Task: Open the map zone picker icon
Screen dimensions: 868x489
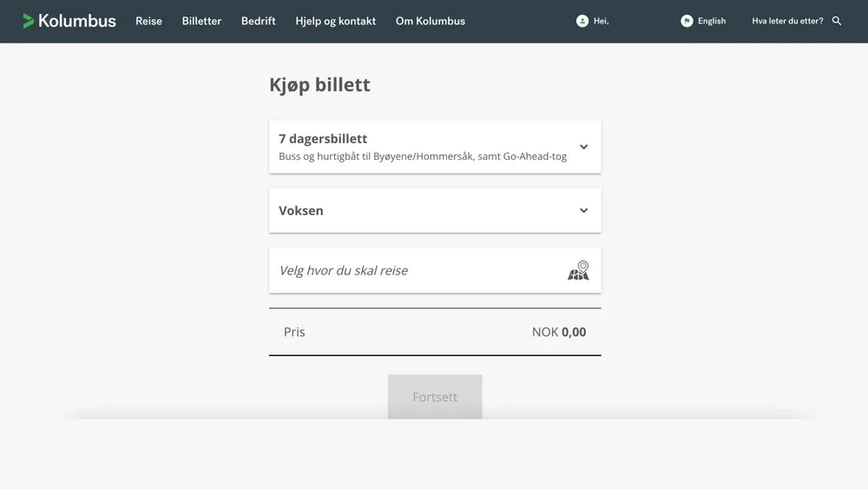Action: click(578, 271)
